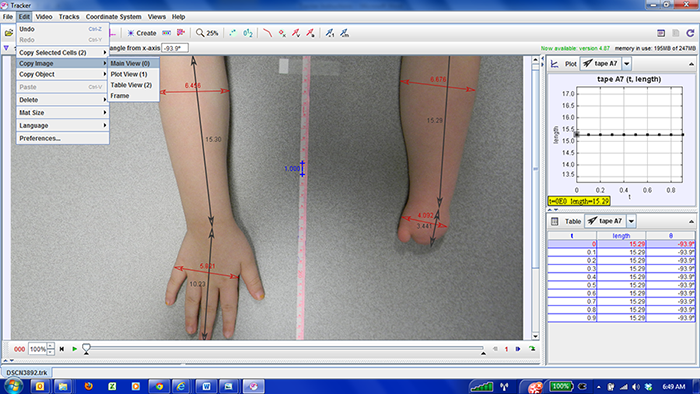Toggle the positions X marker icon

[282, 33]
